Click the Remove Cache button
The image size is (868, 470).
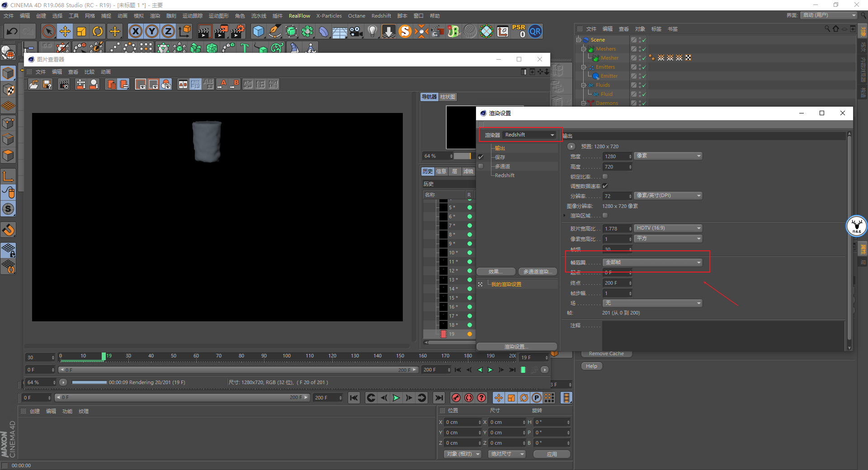click(x=606, y=354)
